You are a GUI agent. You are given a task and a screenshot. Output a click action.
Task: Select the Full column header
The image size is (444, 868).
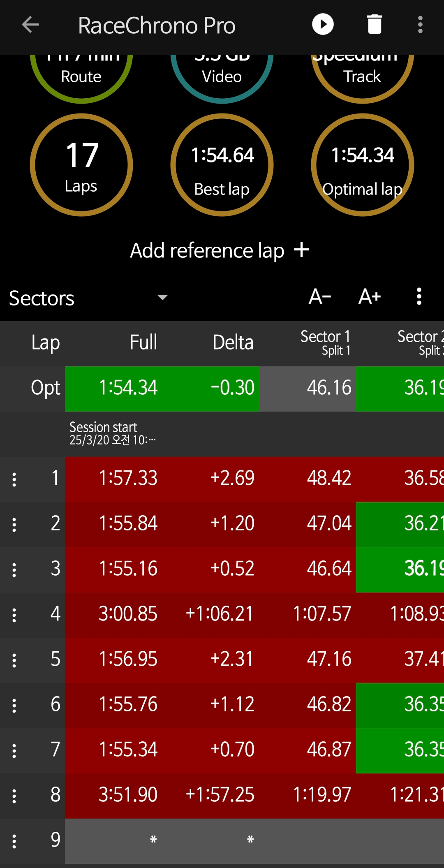pos(143,342)
